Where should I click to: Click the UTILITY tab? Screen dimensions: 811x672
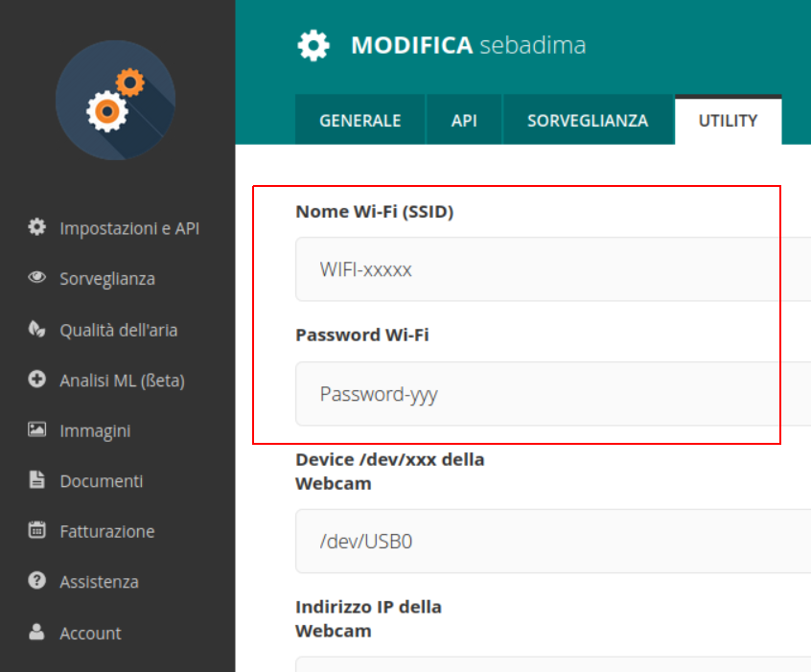(x=728, y=120)
